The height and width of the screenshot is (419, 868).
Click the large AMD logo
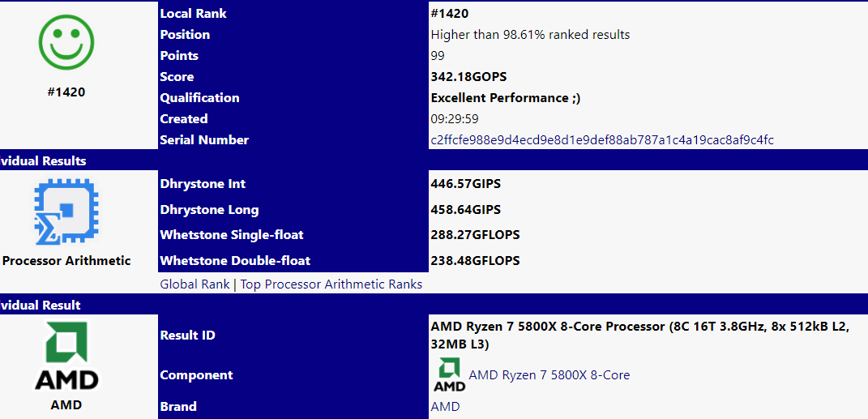coord(66,357)
